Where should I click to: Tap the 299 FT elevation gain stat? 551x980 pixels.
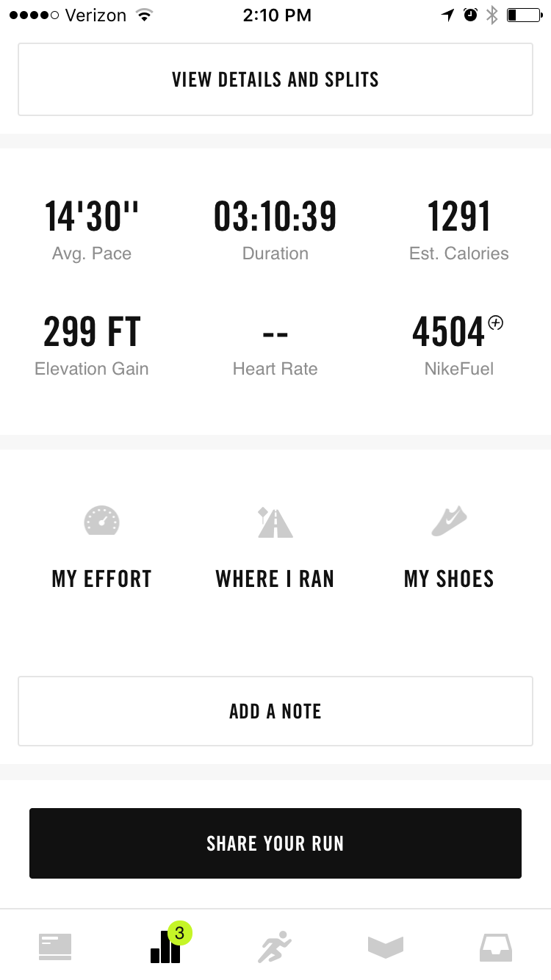point(92,332)
